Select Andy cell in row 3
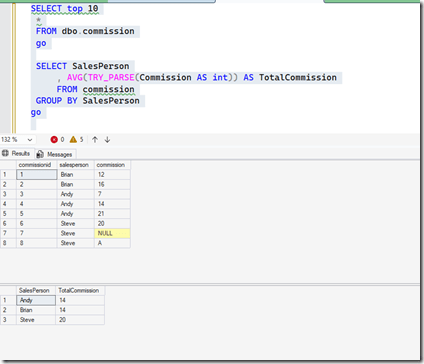This screenshot has height=364, width=424. pyautogui.click(x=75, y=194)
